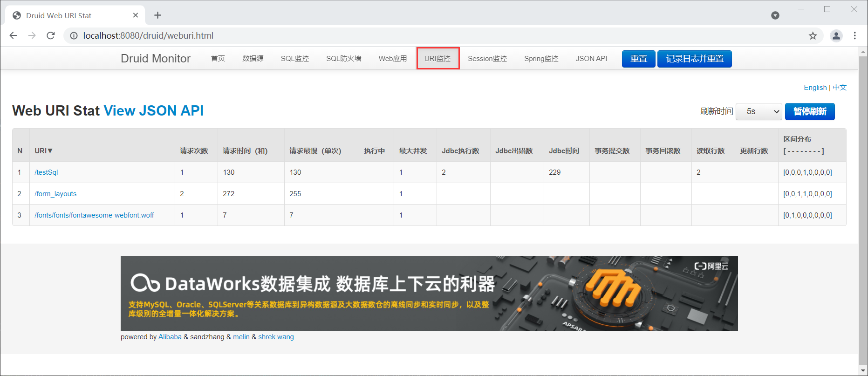
Task: Click the 记录日志并重置 button
Action: click(x=695, y=59)
